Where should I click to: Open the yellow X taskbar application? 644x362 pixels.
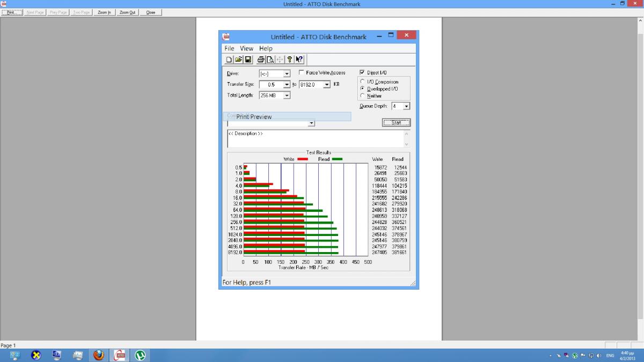coord(36,355)
